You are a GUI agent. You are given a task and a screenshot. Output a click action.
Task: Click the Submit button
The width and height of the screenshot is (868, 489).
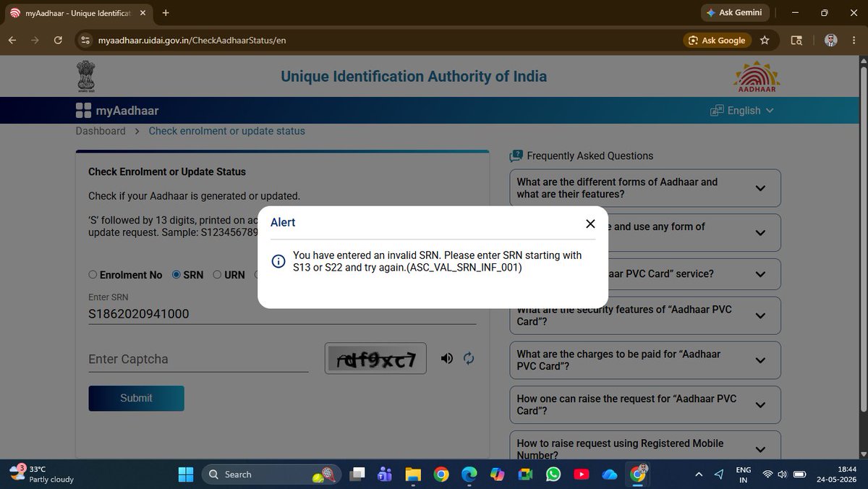coord(136,398)
